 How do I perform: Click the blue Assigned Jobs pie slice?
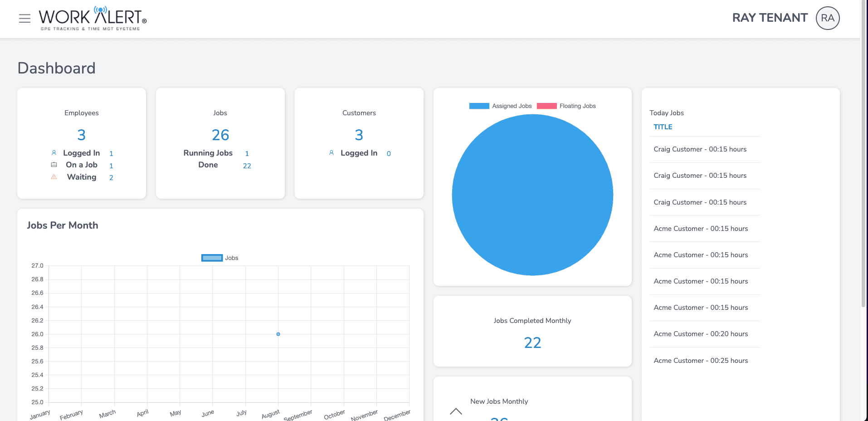(x=532, y=195)
